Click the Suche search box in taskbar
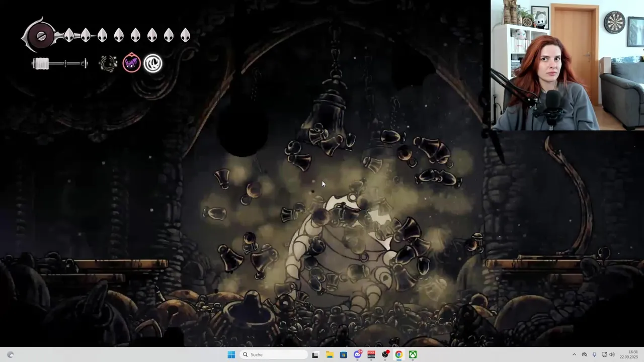The image size is (644, 362). coord(274,354)
